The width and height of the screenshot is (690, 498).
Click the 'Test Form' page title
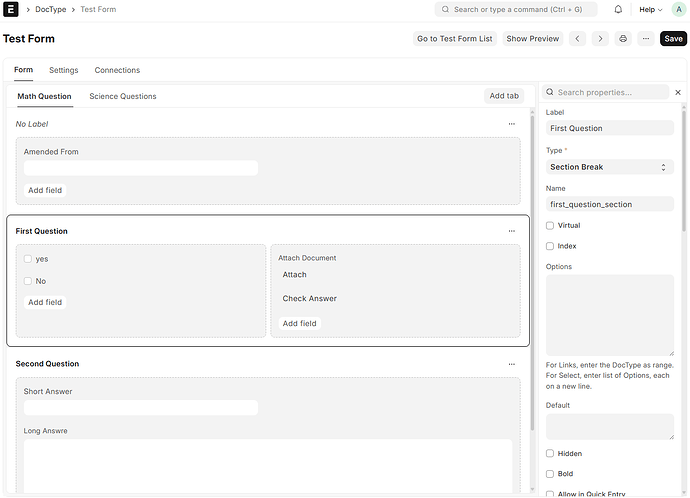click(29, 39)
